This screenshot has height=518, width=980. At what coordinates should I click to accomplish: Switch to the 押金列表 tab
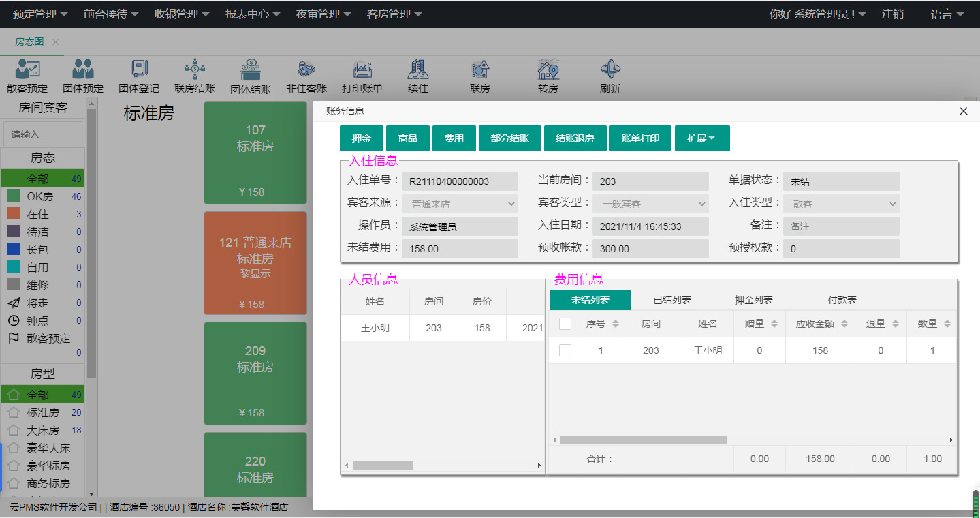[754, 300]
